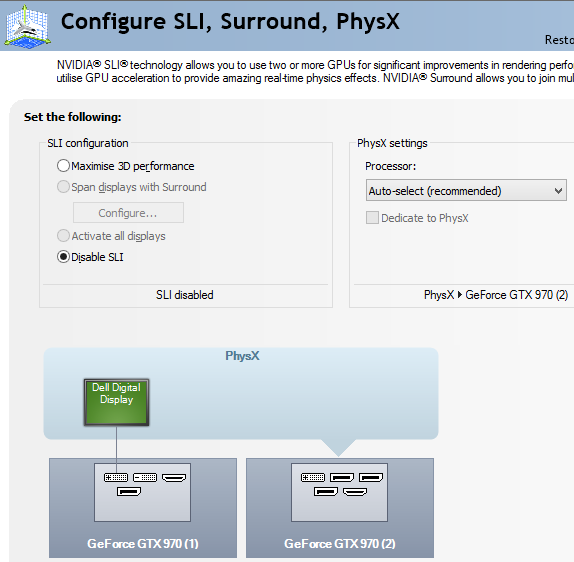Click HDMI port on GTX 970 (1)

[x=174, y=477]
